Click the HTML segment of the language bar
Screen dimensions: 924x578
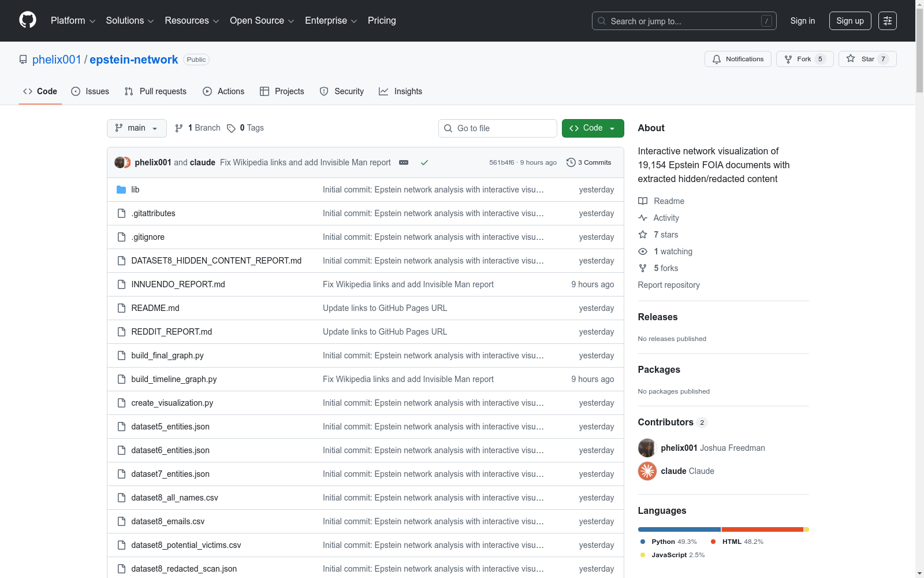[762, 529]
